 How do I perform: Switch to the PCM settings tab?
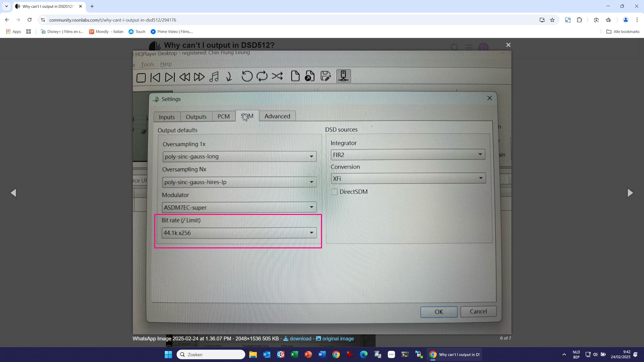click(223, 116)
